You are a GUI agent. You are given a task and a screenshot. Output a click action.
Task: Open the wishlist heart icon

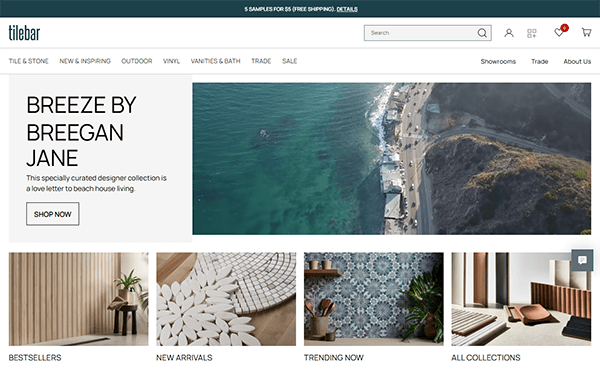pyautogui.click(x=559, y=33)
